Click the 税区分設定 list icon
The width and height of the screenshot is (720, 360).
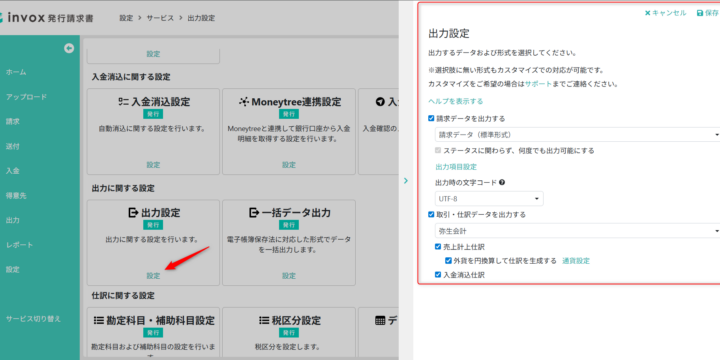264,321
